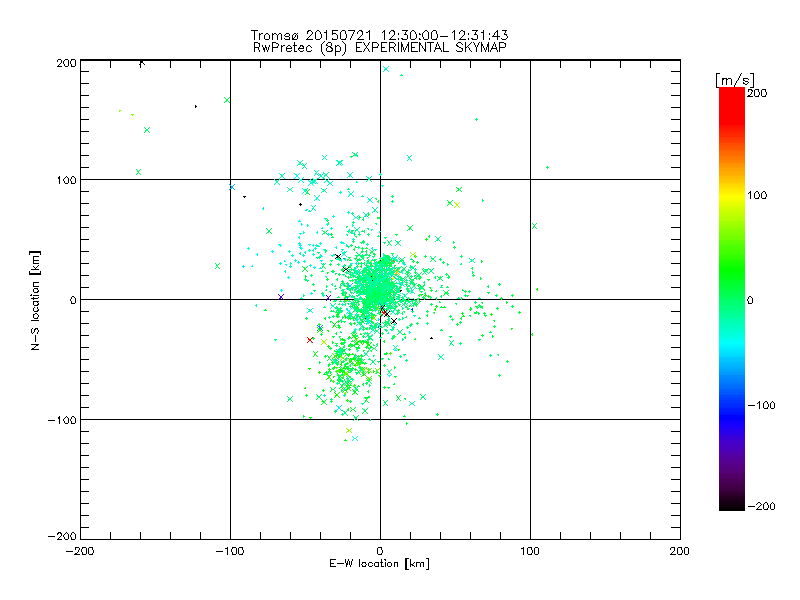Click the x-axis tick label '200' below the plot
This screenshot has height=600, width=800.
(x=680, y=551)
